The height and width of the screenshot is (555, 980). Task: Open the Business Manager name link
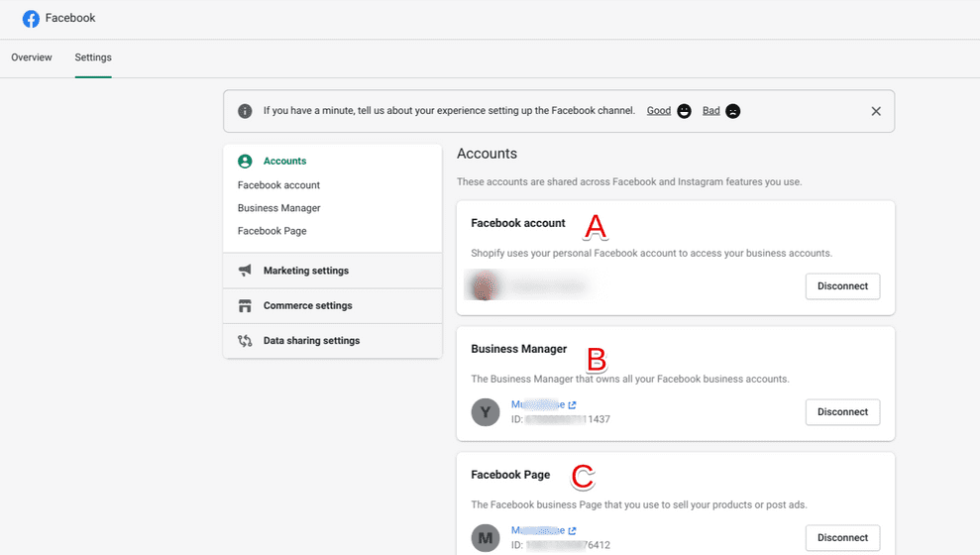click(538, 405)
